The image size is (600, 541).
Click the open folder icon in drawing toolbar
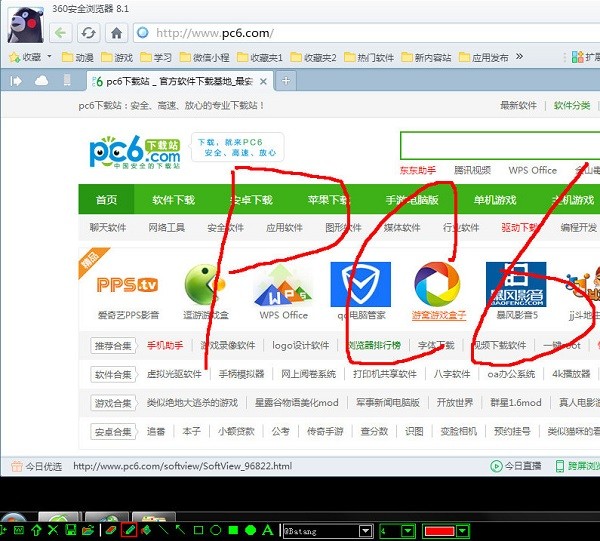coord(88,530)
